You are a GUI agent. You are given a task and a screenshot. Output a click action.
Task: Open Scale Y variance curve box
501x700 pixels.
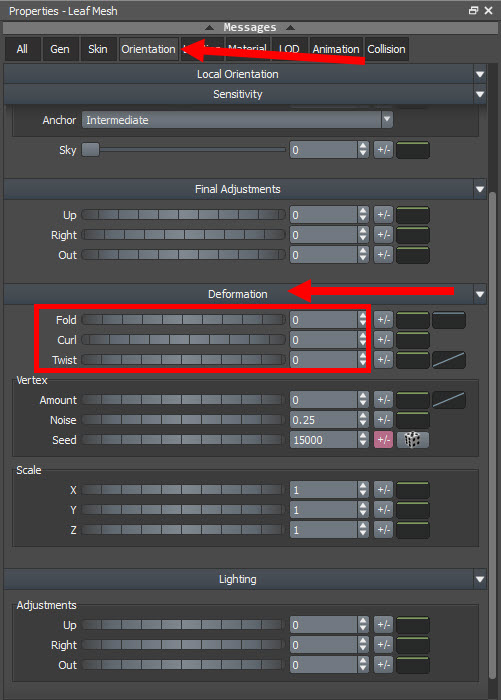413,510
